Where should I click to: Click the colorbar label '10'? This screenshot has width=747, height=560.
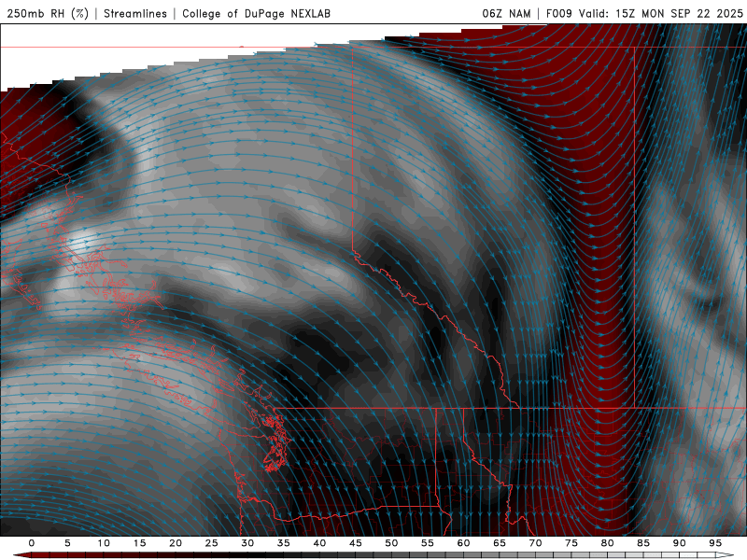(x=104, y=543)
